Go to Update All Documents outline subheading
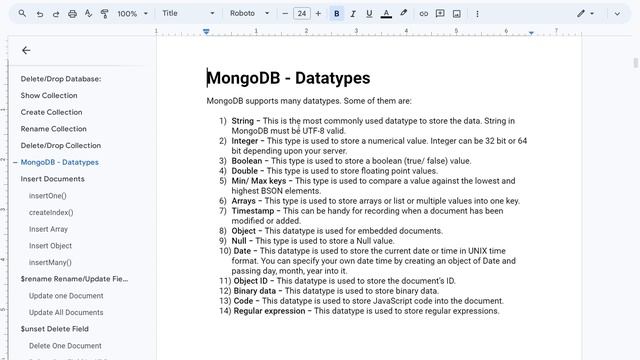This screenshot has width=640, height=360. [x=66, y=313]
